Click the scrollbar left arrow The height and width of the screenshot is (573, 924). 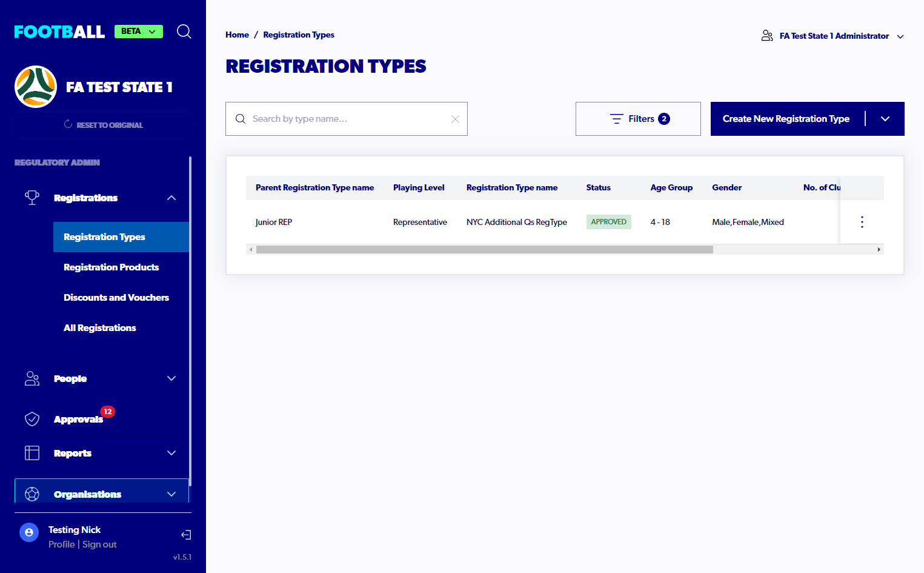pyautogui.click(x=251, y=249)
